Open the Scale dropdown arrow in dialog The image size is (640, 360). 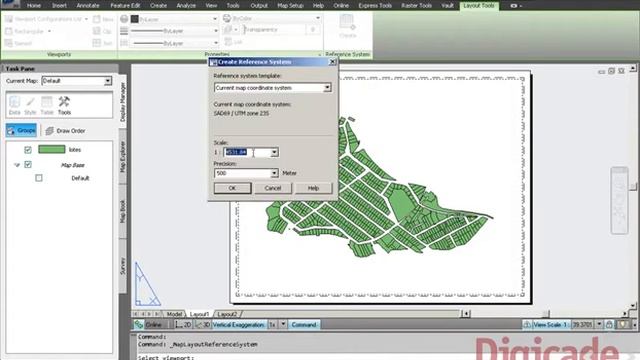pos(274,152)
